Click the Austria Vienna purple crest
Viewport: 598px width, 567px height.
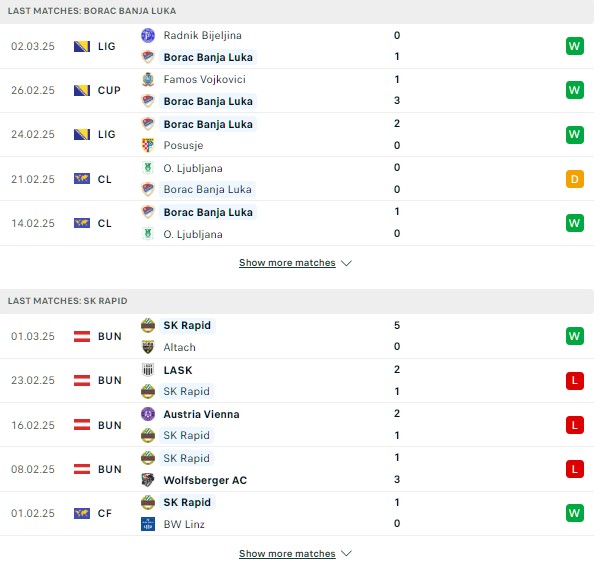[x=148, y=414]
